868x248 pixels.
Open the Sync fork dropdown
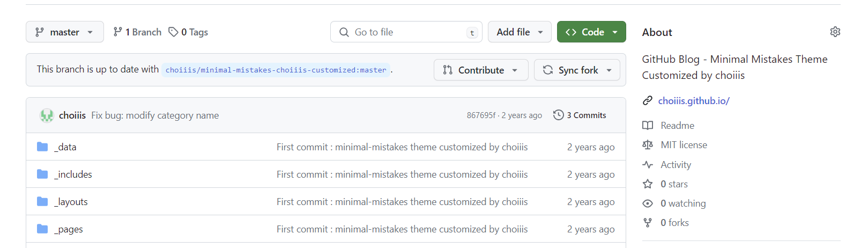point(577,70)
